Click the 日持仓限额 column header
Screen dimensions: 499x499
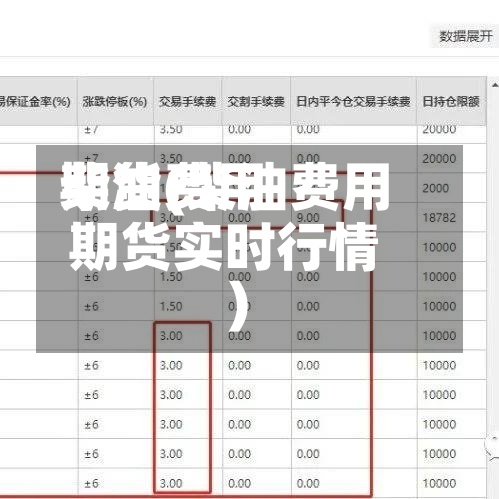click(x=451, y=102)
